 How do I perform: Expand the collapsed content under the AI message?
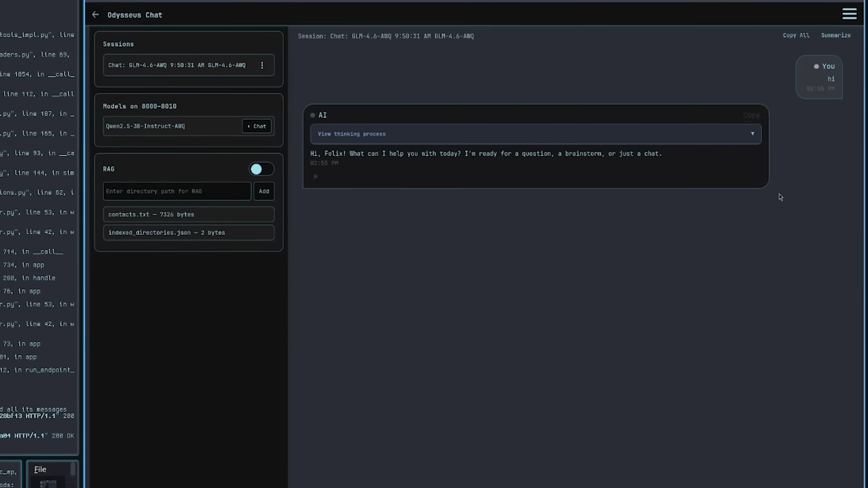[316, 176]
